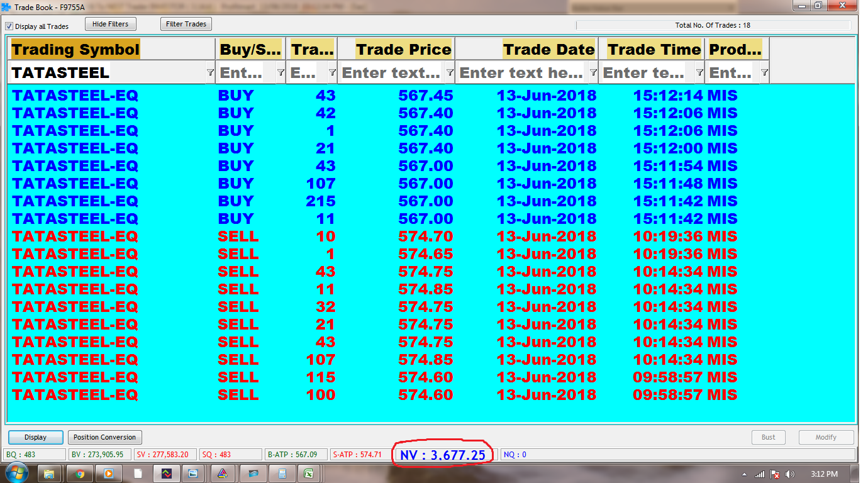
Task: Select the SELL quantity 100 cell
Action: click(x=321, y=395)
